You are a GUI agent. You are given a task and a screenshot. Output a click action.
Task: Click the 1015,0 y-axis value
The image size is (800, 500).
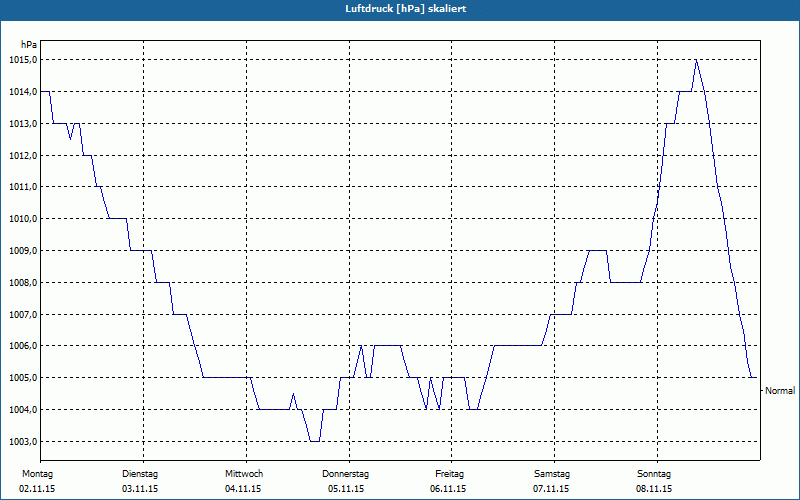[23, 60]
